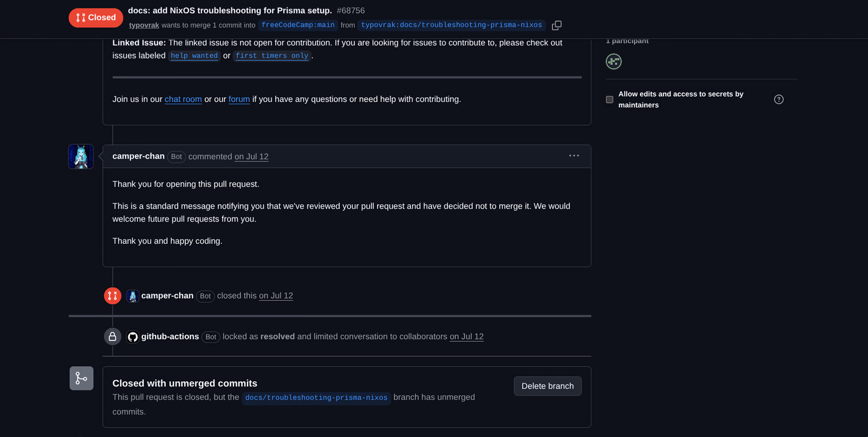Click comment timestamp on Jul 12
Screen dimensions: 868x437
click(x=251, y=157)
